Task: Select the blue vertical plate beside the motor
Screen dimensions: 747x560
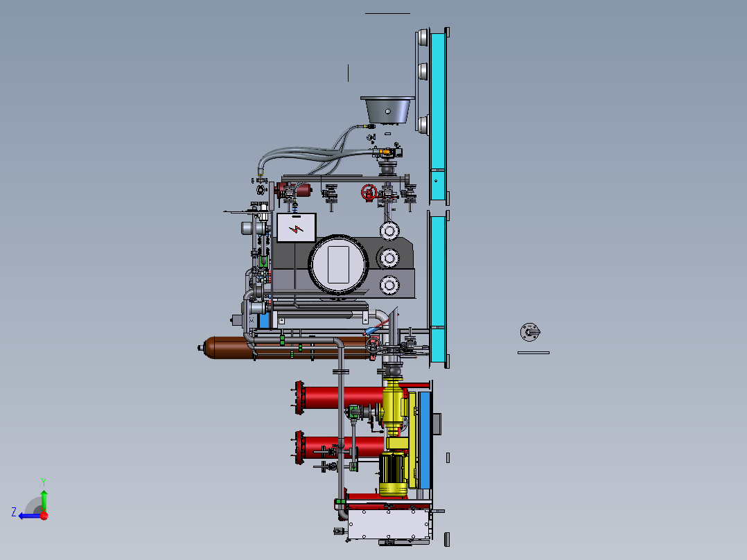Action: pos(425,439)
